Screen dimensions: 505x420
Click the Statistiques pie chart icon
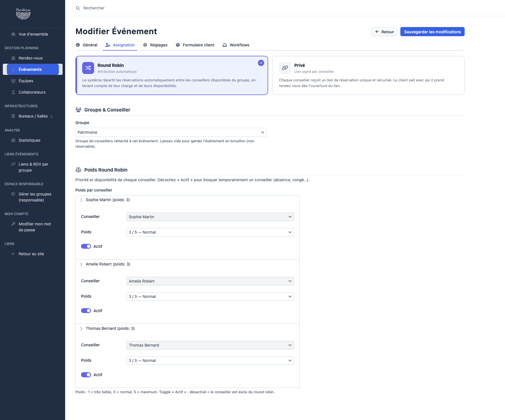[13, 140]
